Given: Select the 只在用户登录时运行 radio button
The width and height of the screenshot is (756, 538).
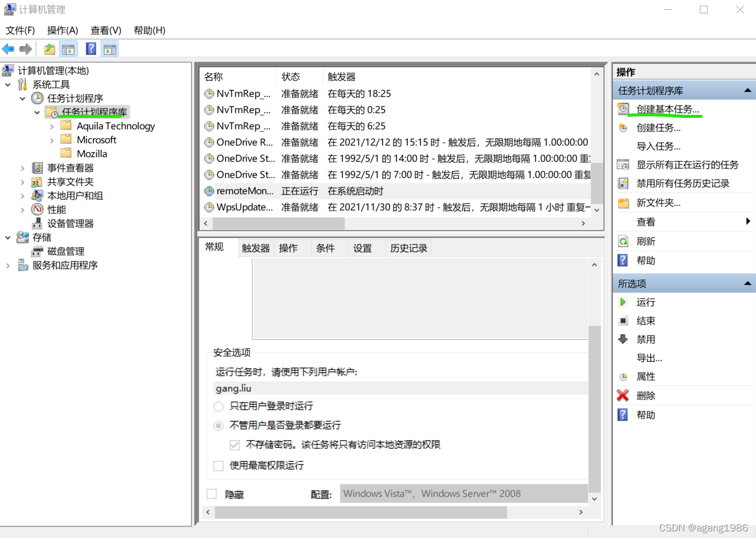Looking at the screenshot, I should pyautogui.click(x=218, y=406).
